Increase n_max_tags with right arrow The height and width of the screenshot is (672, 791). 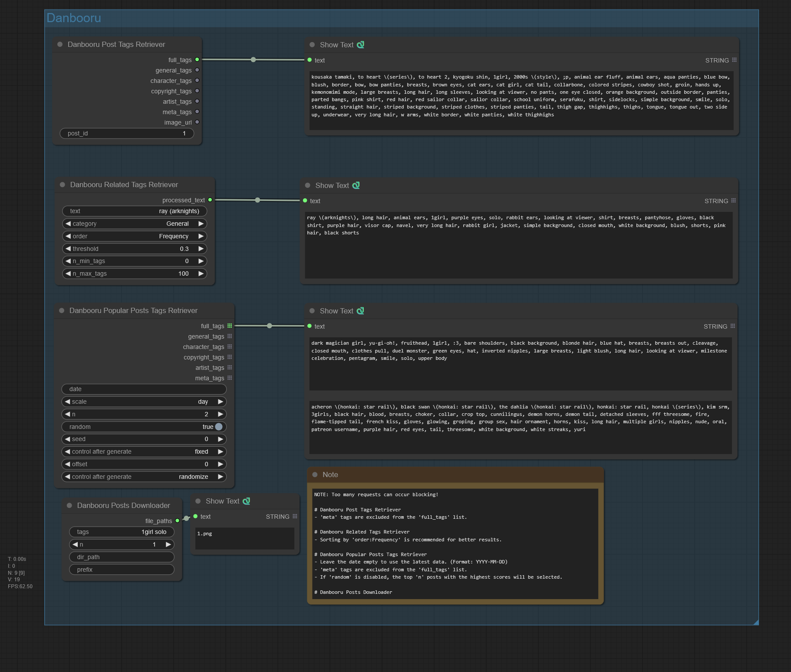201,273
